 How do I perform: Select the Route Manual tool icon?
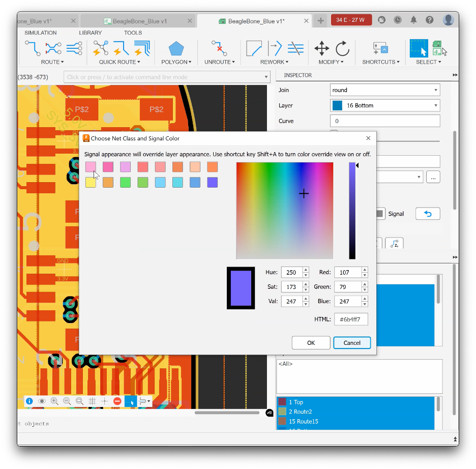point(33,48)
